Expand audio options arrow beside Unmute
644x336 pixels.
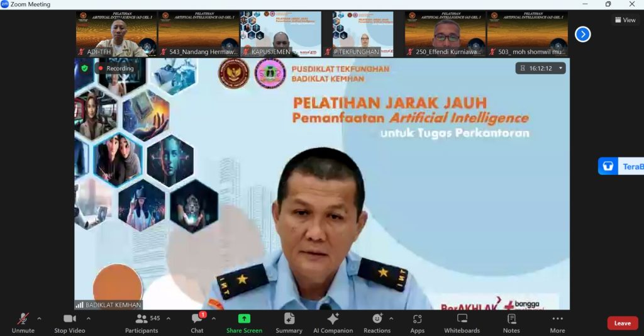point(39,318)
